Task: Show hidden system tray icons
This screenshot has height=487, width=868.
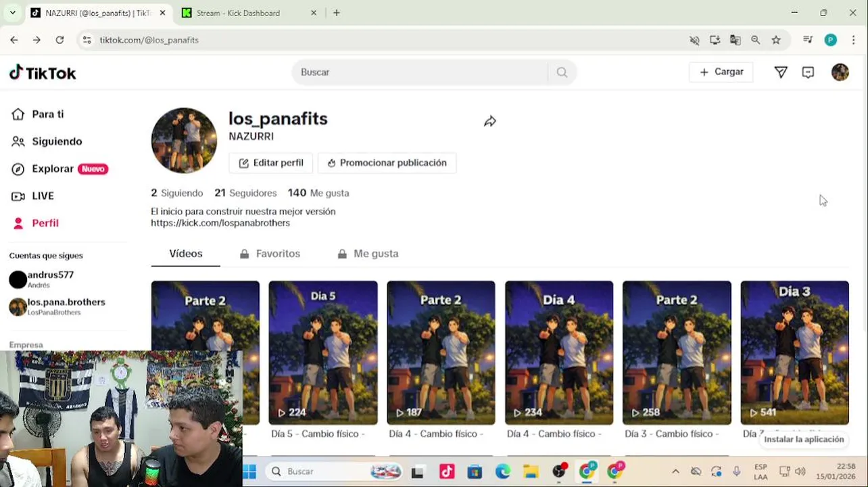Action: pos(675,471)
